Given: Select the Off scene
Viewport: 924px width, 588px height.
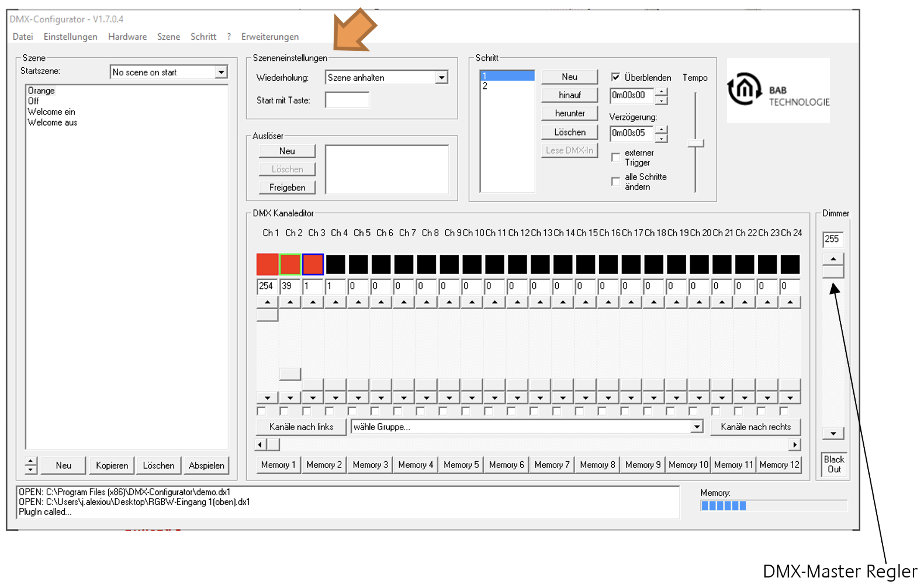Looking at the screenshot, I should (33, 101).
